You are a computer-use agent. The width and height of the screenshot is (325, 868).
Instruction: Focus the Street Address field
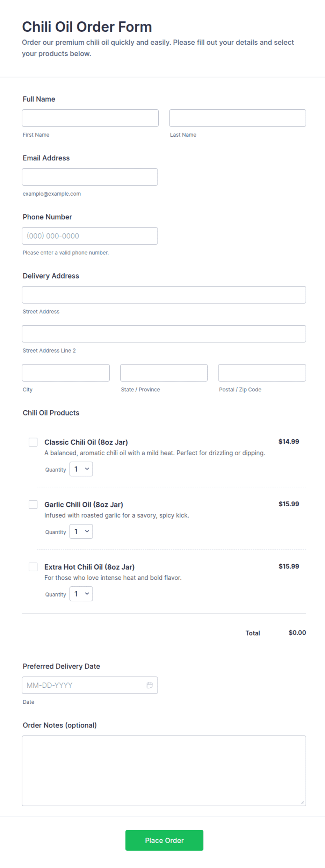click(x=164, y=295)
